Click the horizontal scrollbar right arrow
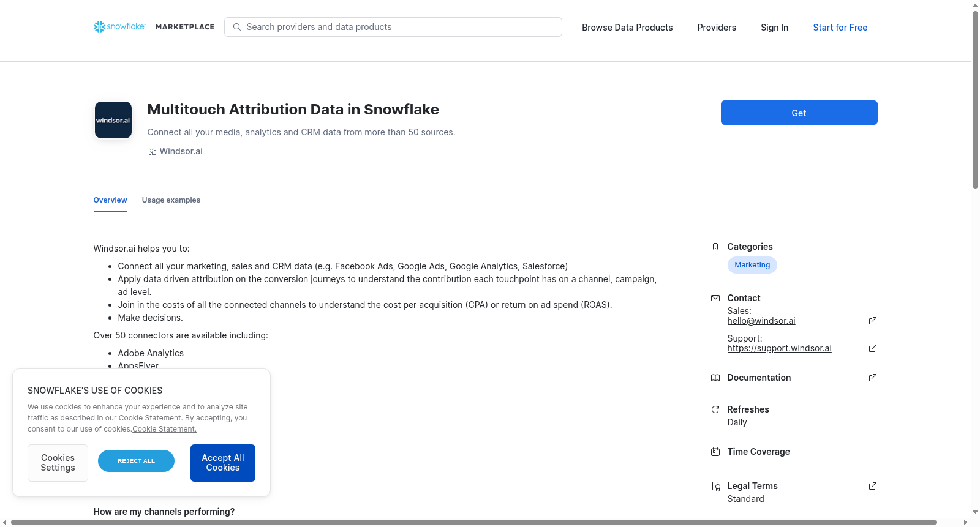The image size is (980, 527). [966, 522]
